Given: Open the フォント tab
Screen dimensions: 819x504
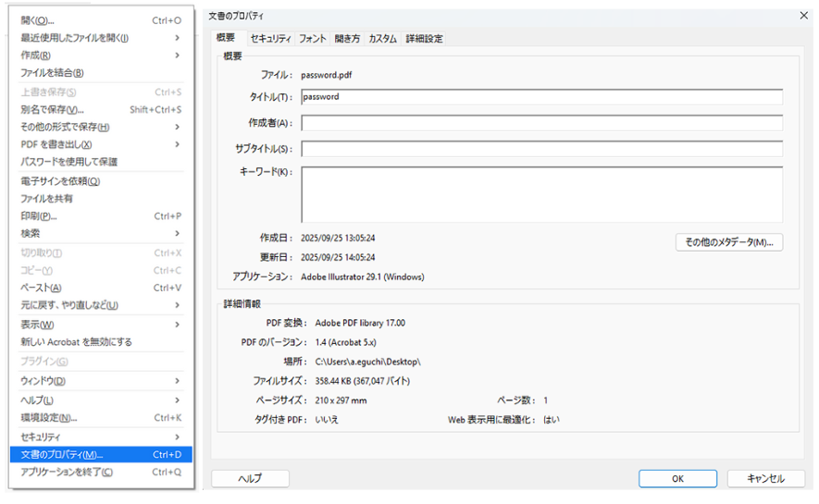Looking at the screenshot, I should (312, 39).
